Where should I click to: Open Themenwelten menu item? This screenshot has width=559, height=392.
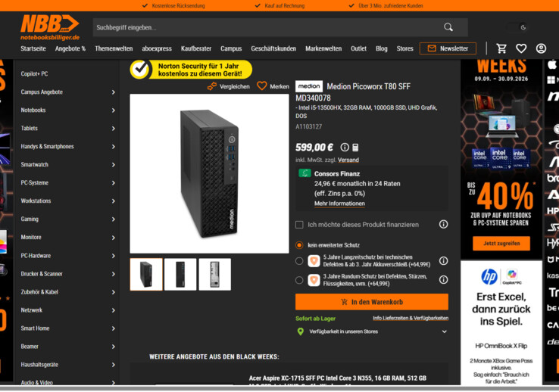click(x=114, y=48)
